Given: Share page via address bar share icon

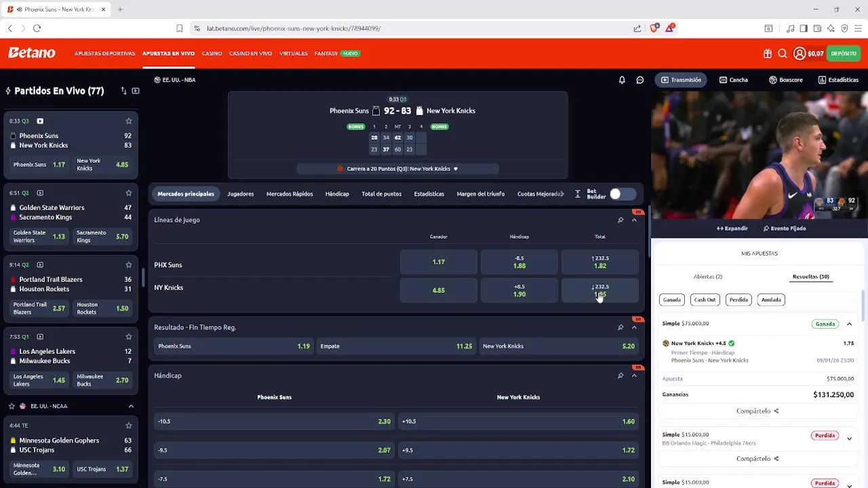Looking at the screenshot, I should pyautogui.click(x=637, y=28).
